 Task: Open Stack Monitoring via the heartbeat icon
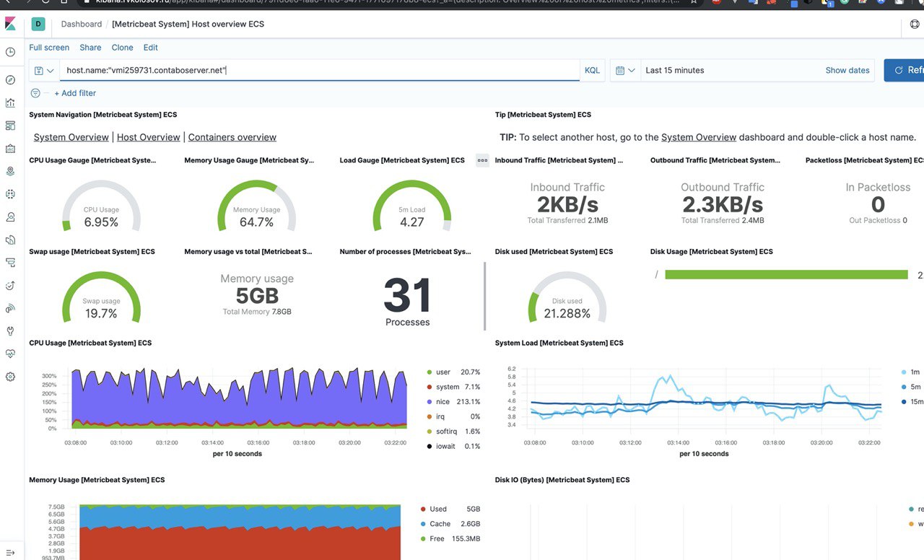tap(10, 354)
